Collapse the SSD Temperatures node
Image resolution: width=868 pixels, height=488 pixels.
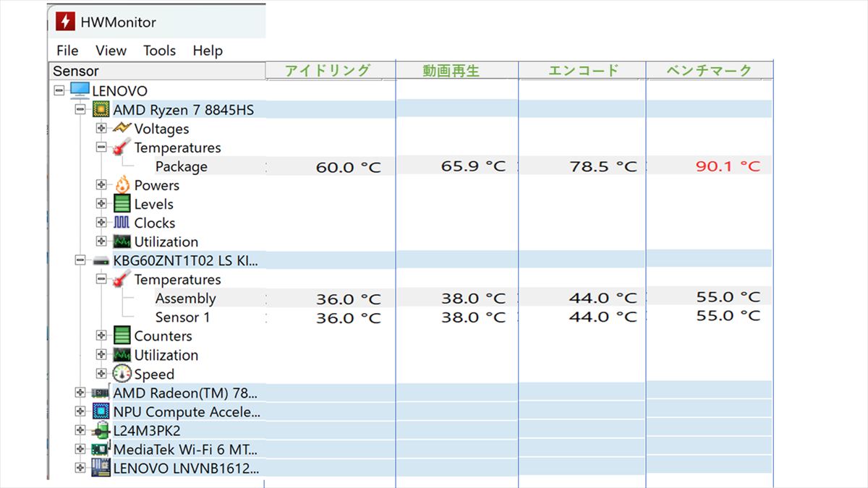point(101,279)
